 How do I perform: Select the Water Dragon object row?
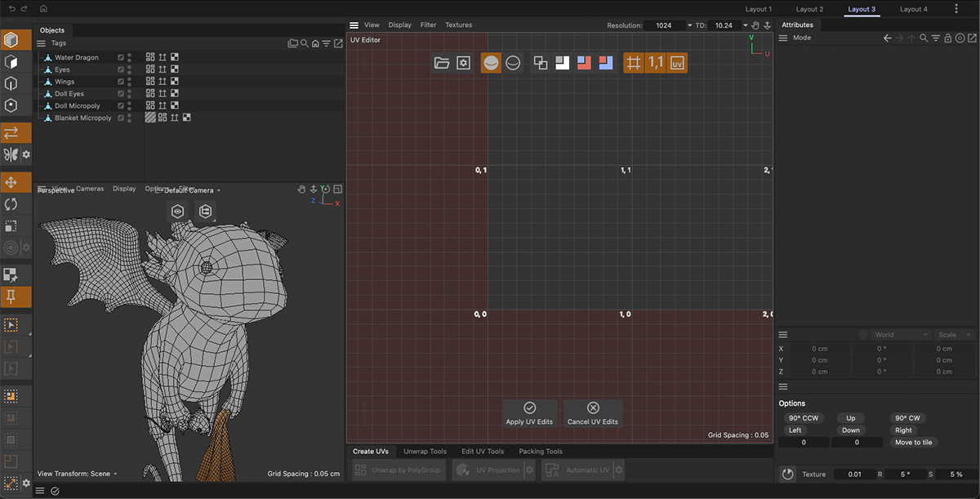coord(78,57)
